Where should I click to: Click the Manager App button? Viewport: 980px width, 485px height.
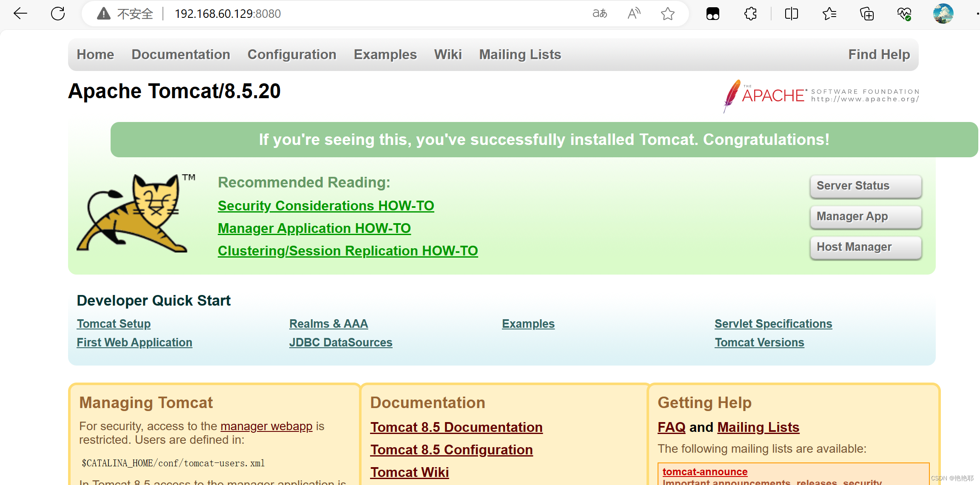(866, 216)
